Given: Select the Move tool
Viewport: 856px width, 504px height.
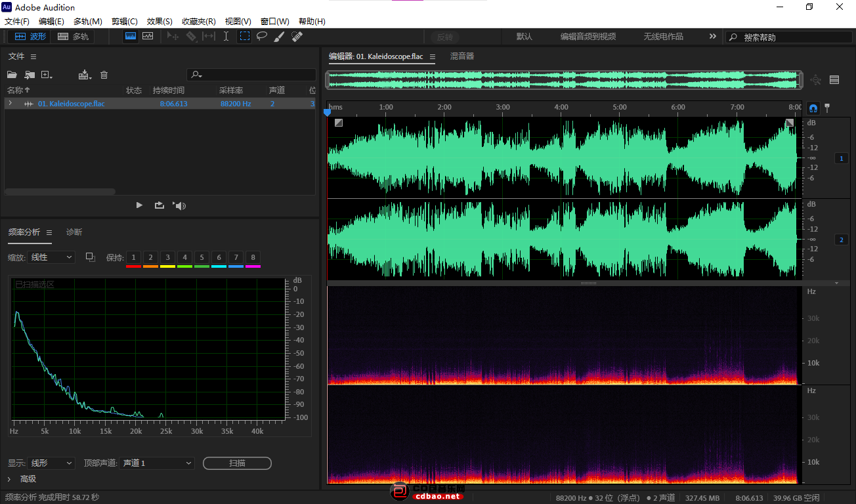Looking at the screenshot, I should pyautogui.click(x=173, y=37).
